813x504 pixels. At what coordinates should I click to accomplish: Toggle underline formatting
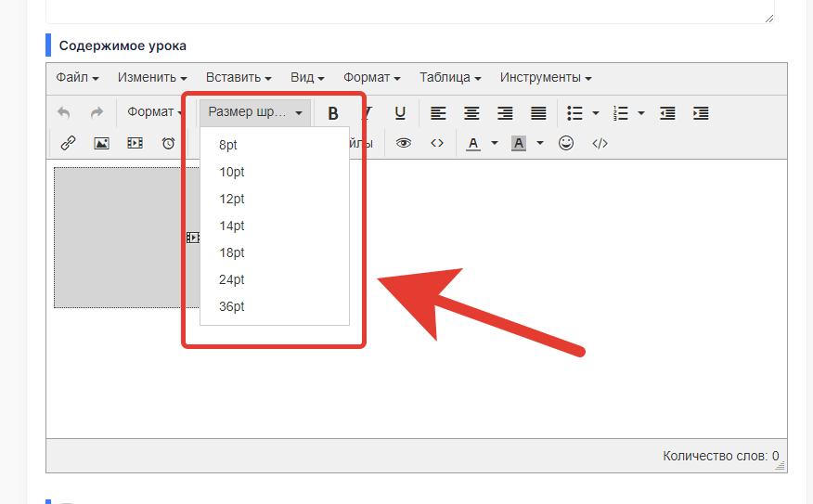[400, 113]
